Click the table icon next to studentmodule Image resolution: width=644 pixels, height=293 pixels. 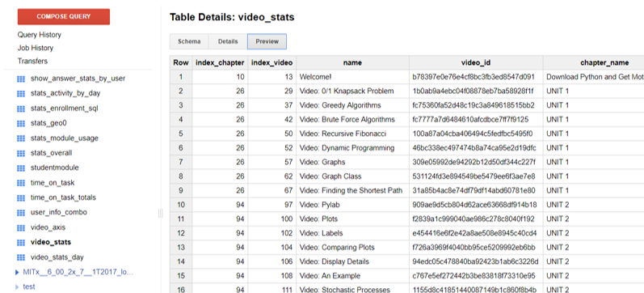(21, 168)
